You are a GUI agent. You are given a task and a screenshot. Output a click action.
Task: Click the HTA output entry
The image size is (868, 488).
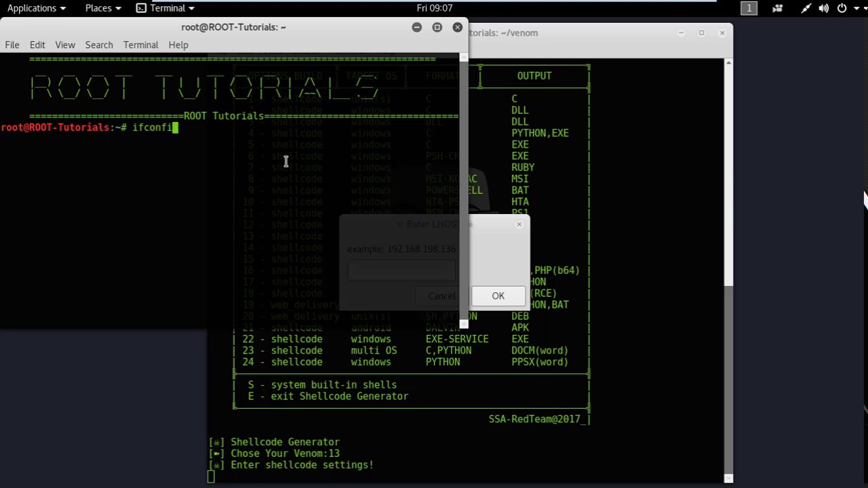point(519,202)
